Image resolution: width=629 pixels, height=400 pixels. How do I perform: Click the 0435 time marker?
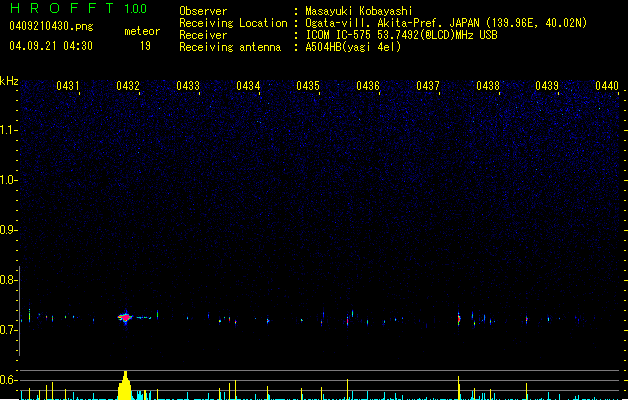(x=308, y=86)
